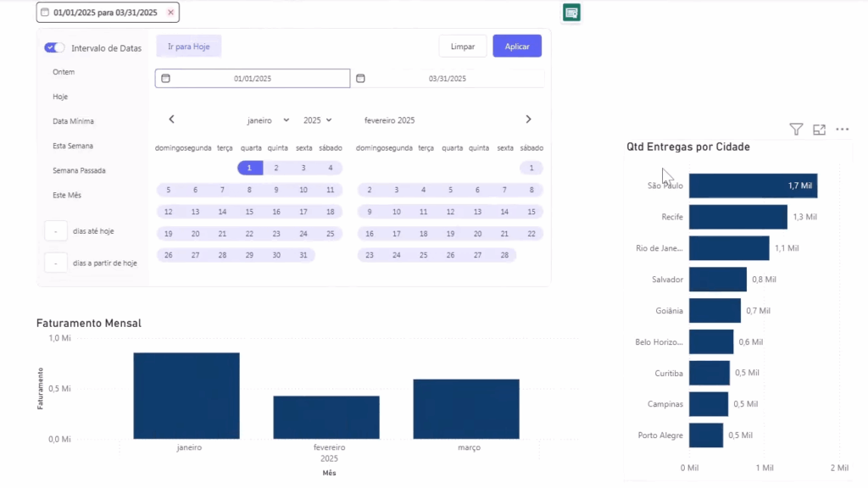Click the calendar icon in the end date field

360,79
